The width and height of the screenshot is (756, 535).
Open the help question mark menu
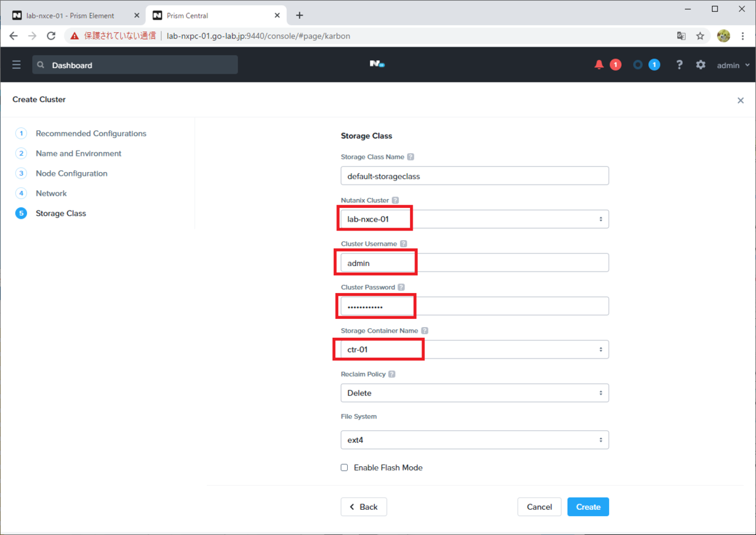pyautogui.click(x=679, y=64)
